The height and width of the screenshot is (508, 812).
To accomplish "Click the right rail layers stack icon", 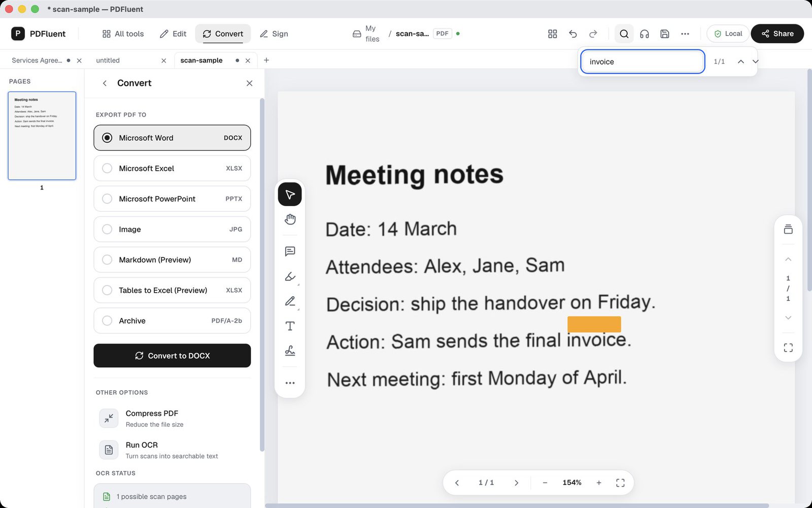I will point(788,229).
